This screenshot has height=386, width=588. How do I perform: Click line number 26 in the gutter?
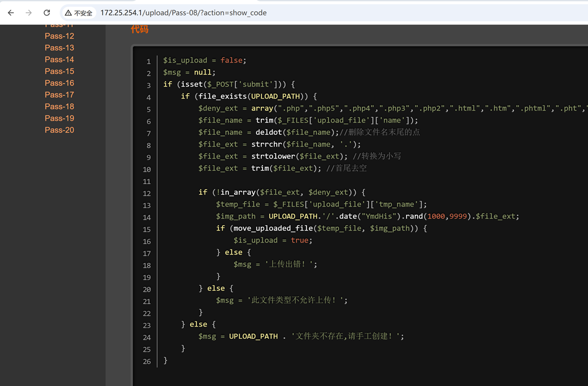[x=147, y=361]
